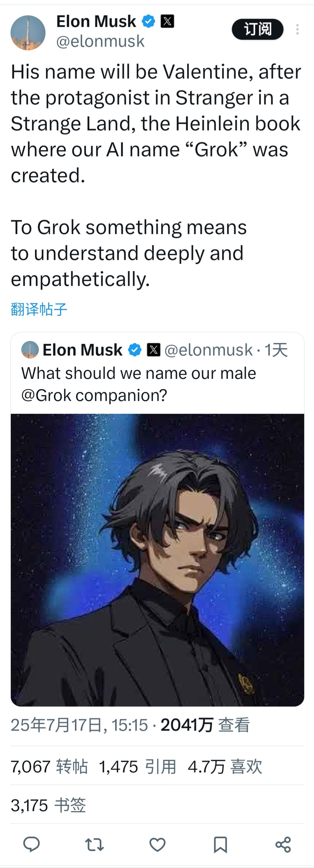Screen dimensions: 314x868
Task: Open the @elonmusk handle under header name
Action: [100, 41]
